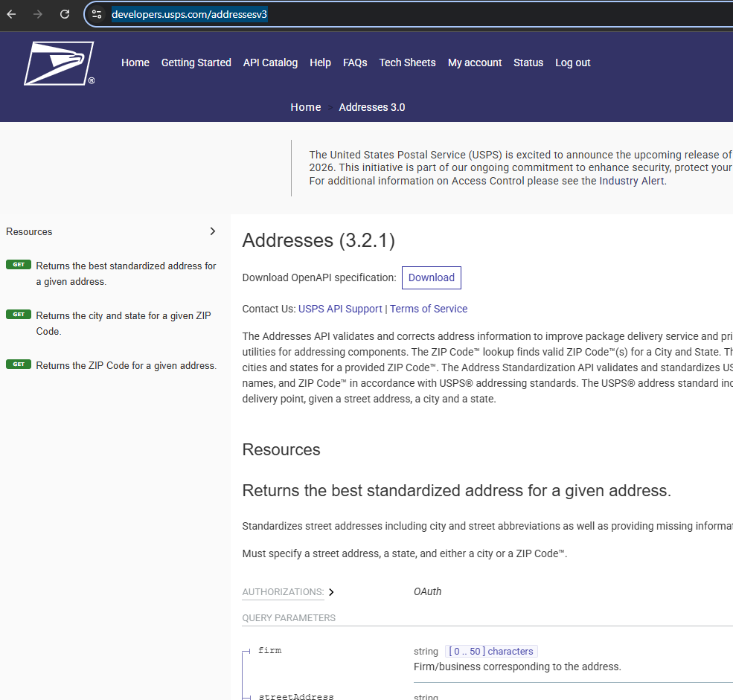Viewport: 733px width, 700px height.
Task: Log out from the top navigation
Action: [x=572, y=62]
